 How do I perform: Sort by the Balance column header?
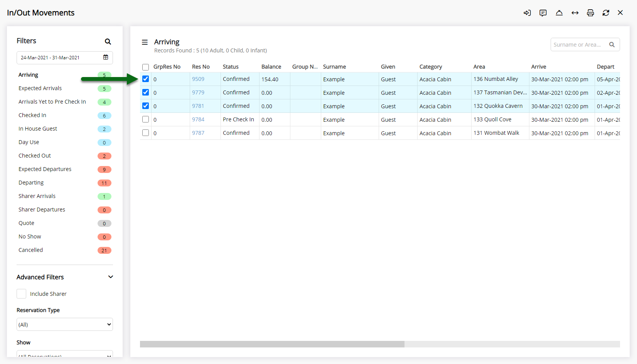(x=271, y=67)
